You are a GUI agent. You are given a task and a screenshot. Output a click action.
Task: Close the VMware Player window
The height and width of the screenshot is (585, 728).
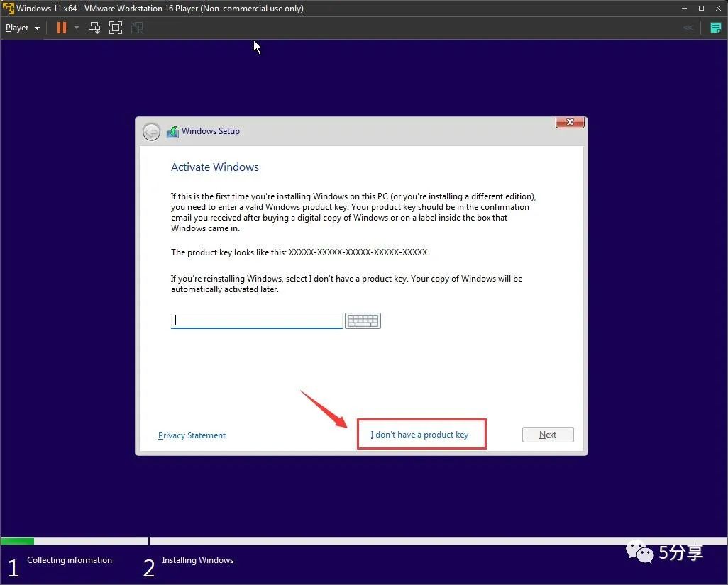click(718, 8)
